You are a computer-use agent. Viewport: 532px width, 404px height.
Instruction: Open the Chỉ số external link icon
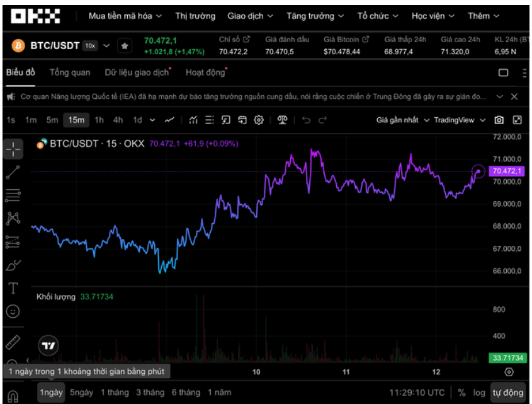click(x=247, y=40)
